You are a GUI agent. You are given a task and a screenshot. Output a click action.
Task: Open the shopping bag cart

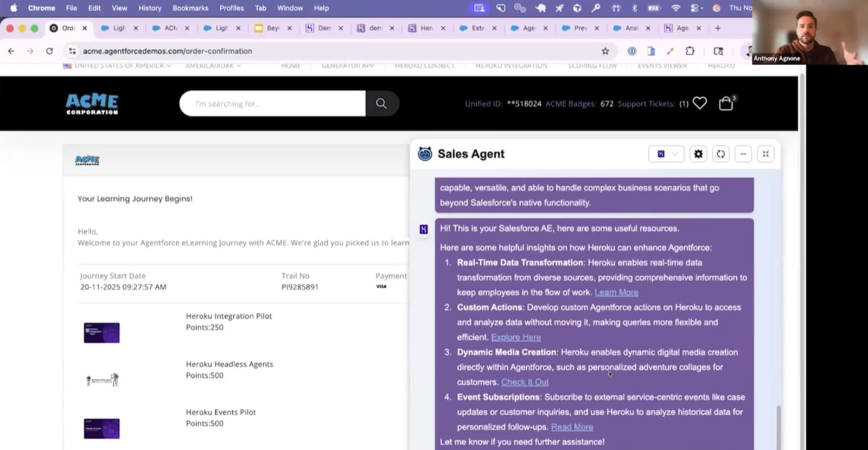726,103
